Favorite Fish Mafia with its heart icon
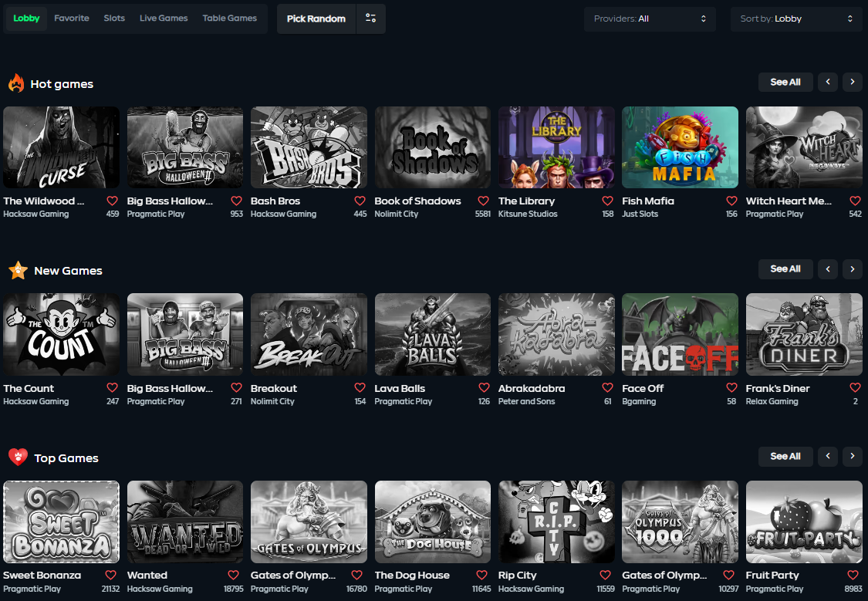The width and height of the screenshot is (868, 601). 731,201
